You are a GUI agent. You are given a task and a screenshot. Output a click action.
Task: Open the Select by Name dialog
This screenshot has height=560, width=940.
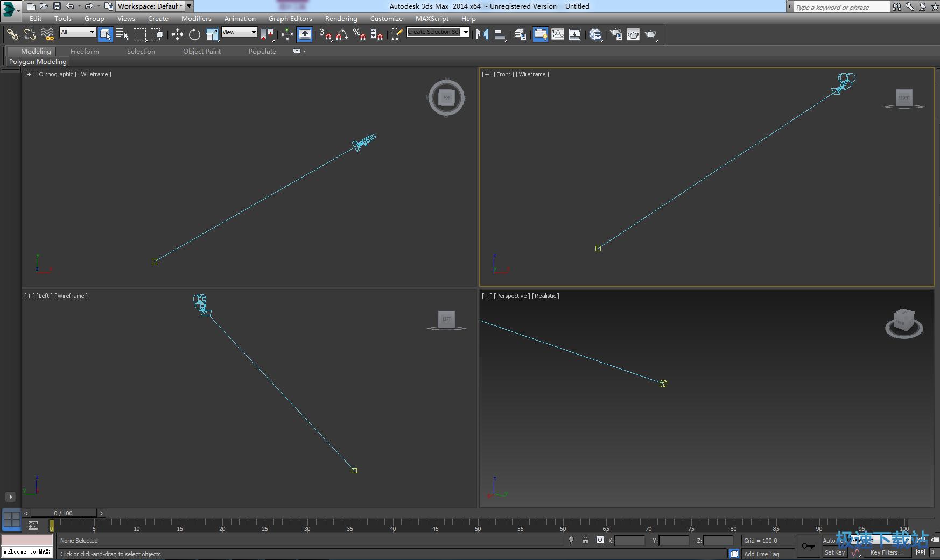122,34
